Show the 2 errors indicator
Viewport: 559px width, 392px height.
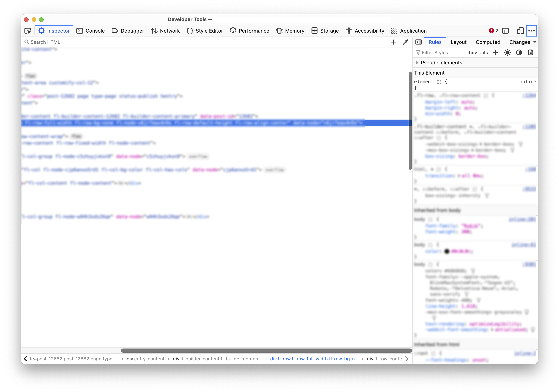[494, 31]
